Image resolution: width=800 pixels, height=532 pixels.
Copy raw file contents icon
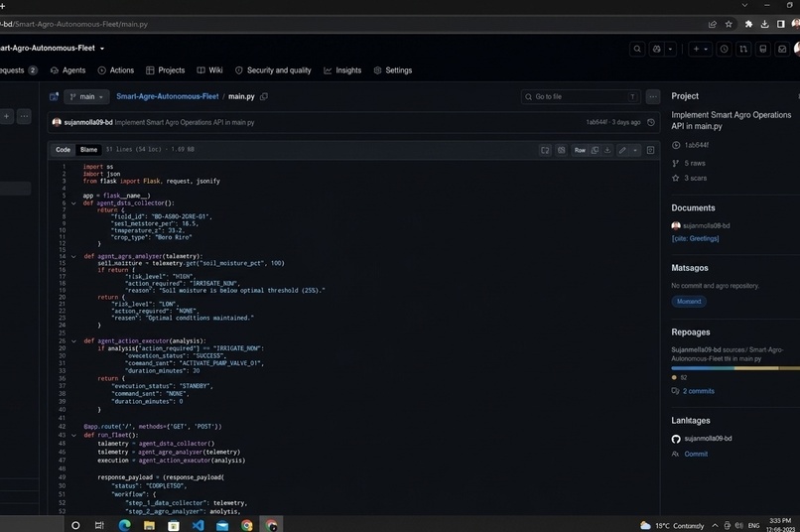click(595, 150)
